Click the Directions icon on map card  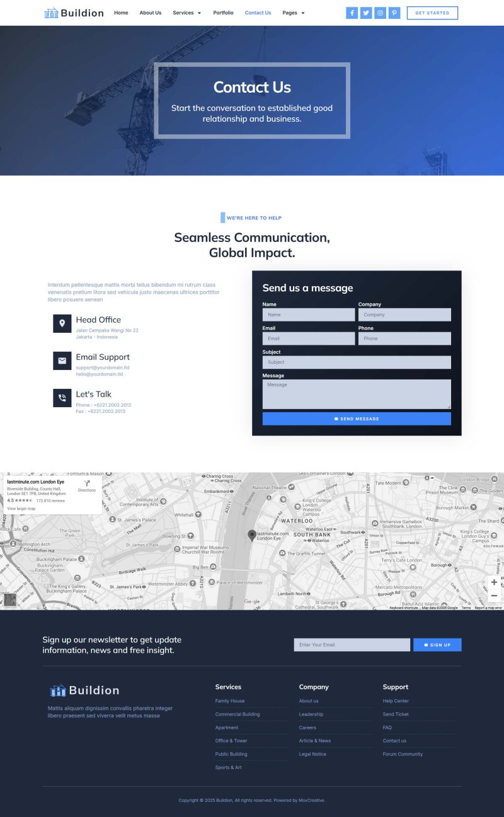pos(87,485)
